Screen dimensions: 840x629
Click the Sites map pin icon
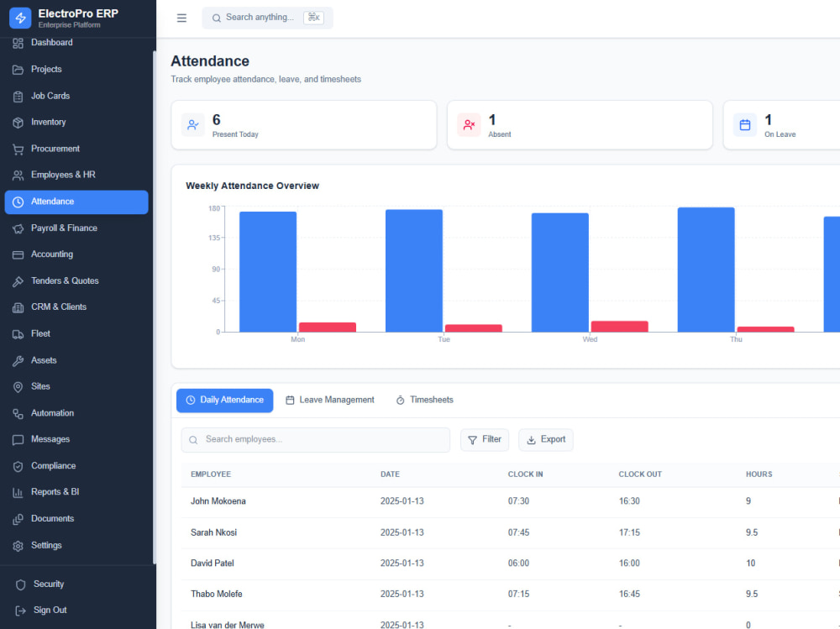click(18, 387)
